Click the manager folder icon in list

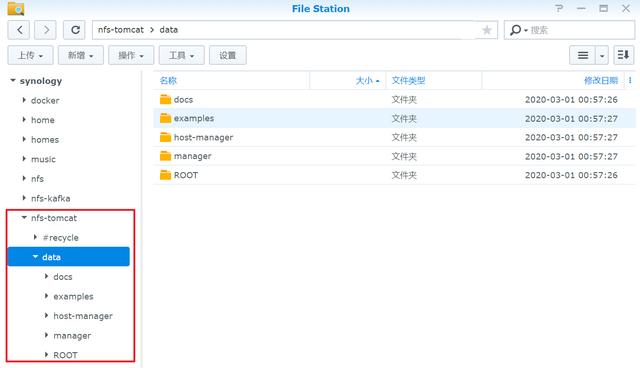(165, 156)
